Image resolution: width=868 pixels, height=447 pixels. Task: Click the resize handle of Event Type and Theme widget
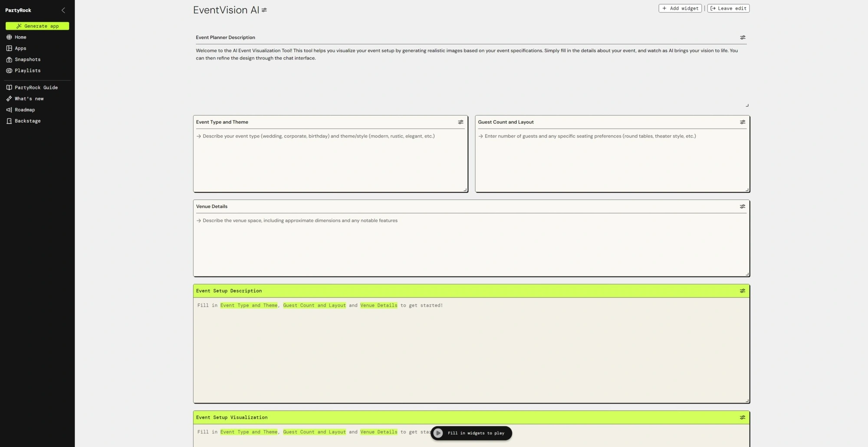pyautogui.click(x=465, y=190)
